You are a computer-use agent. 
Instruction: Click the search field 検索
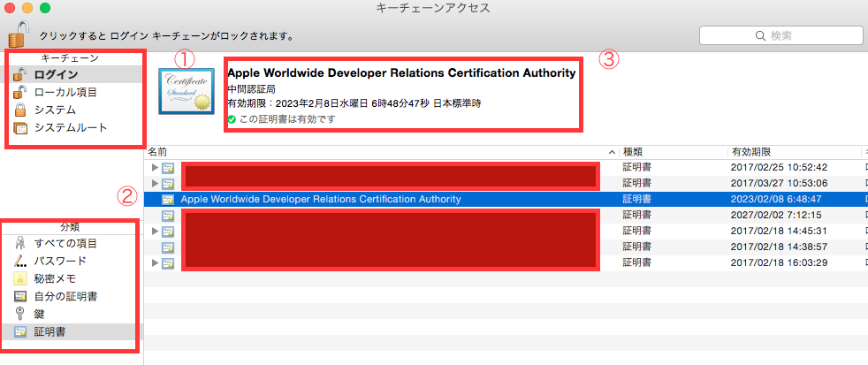coord(780,35)
